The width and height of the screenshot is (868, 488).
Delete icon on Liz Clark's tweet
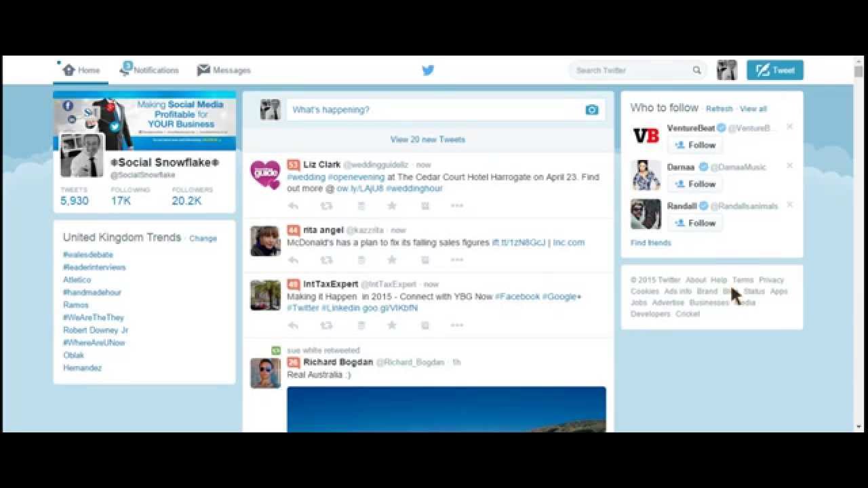(x=361, y=205)
